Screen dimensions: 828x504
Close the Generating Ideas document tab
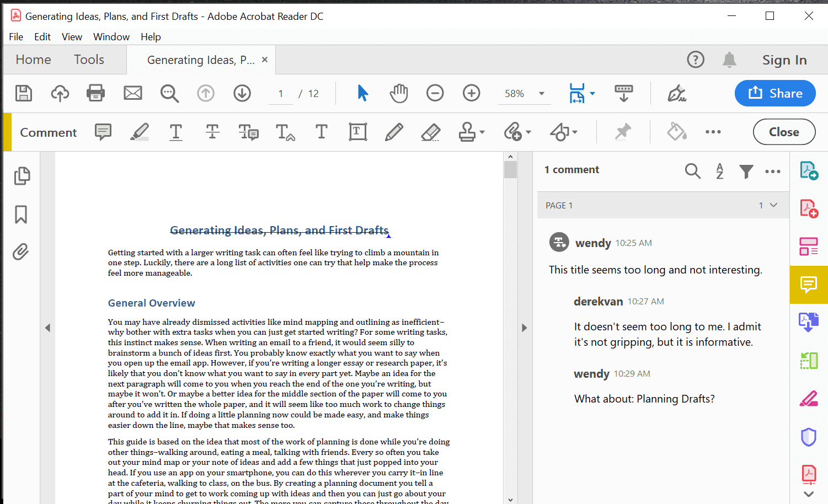click(x=265, y=60)
